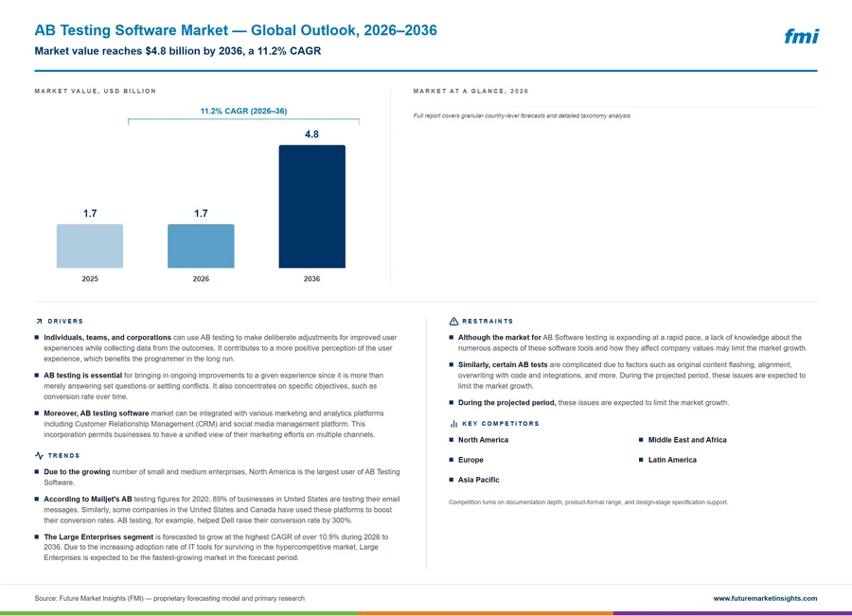The image size is (852, 616).
Task: Click the 'KEY COMPETITORS' heading
Action: click(501, 423)
